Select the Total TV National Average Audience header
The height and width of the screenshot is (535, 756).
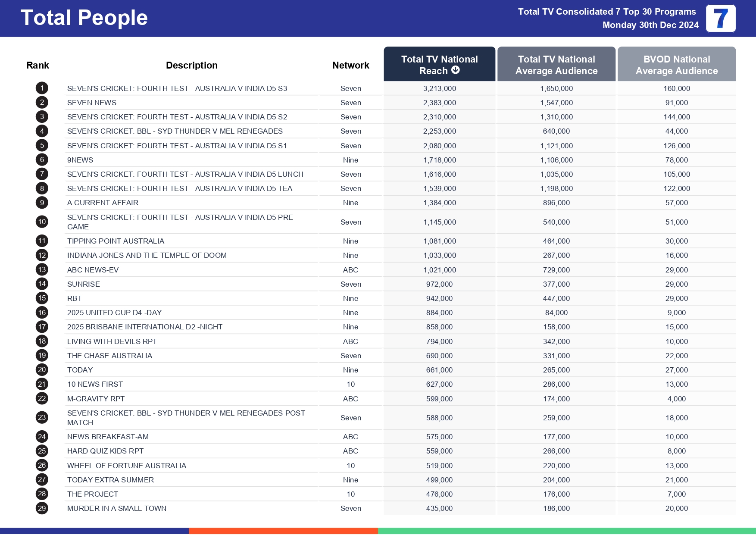click(556, 65)
